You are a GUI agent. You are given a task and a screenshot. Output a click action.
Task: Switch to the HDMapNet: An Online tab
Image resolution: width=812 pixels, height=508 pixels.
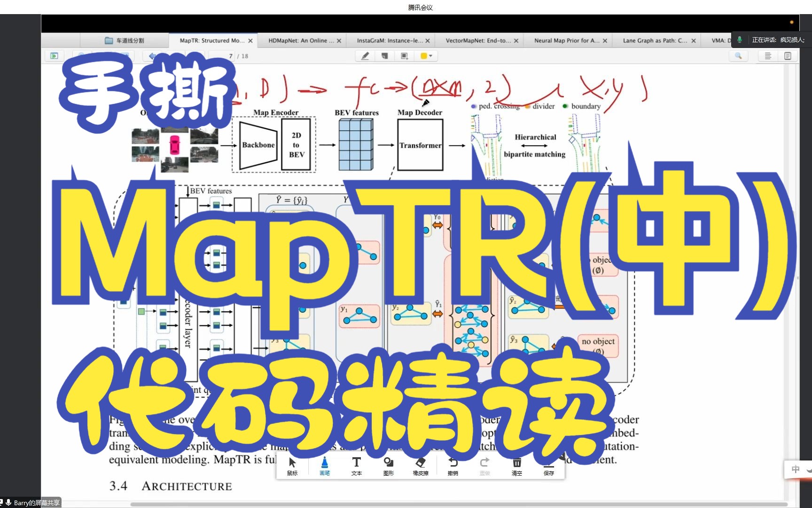[x=301, y=40]
